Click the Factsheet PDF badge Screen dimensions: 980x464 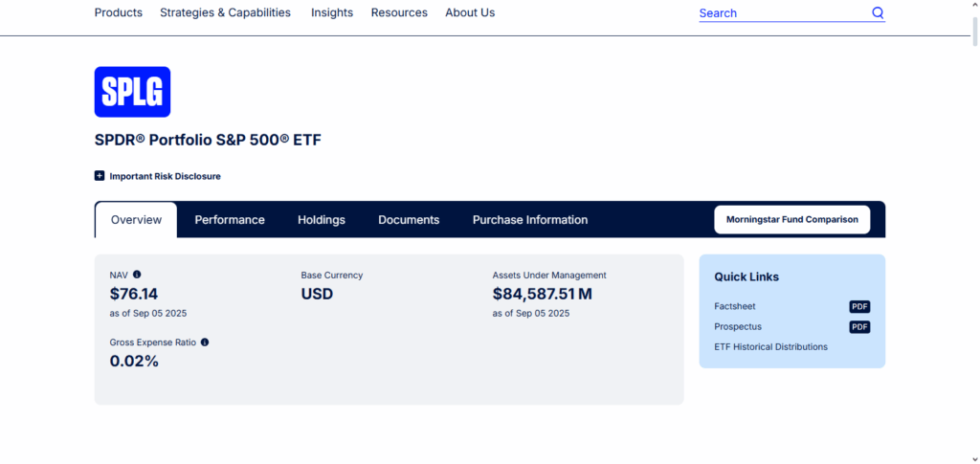pos(859,307)
